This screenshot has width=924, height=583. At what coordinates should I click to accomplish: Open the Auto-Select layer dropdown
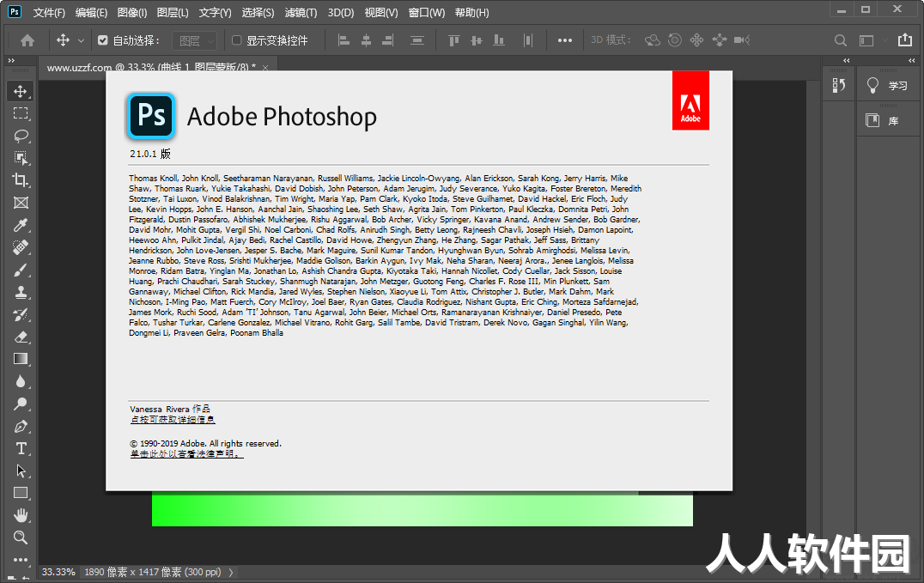[x=195, y=40]
